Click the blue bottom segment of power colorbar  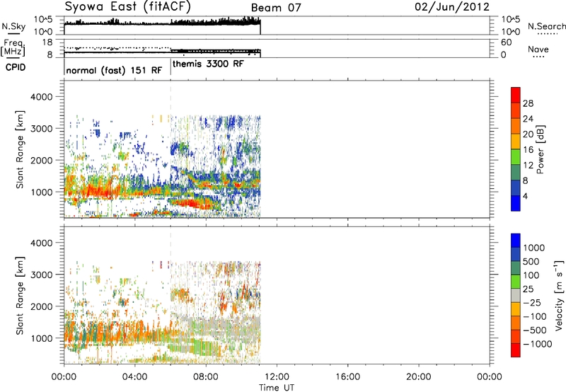pos(516,203)
